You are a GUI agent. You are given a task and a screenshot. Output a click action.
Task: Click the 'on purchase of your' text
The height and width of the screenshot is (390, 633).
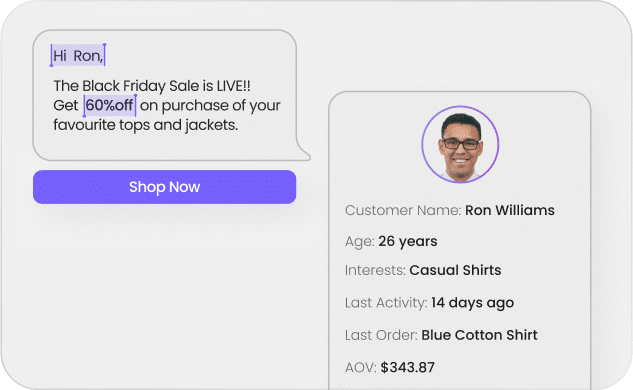210,106
